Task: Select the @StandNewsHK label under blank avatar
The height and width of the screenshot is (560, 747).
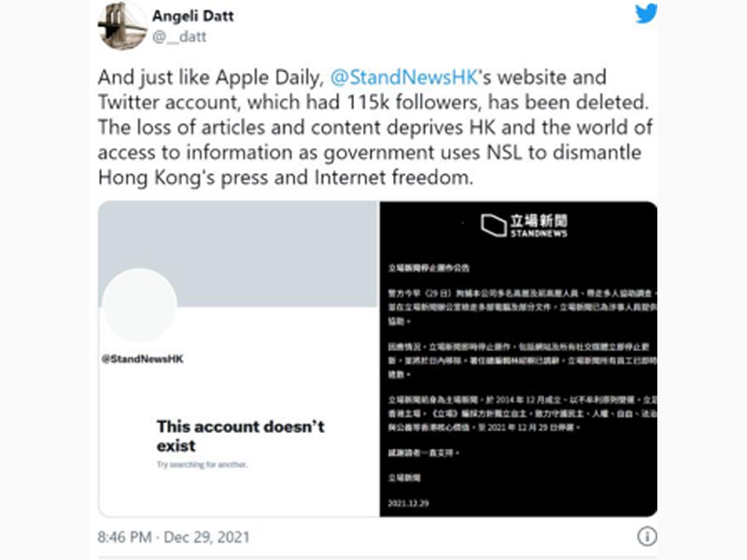Action: [143, 358]
